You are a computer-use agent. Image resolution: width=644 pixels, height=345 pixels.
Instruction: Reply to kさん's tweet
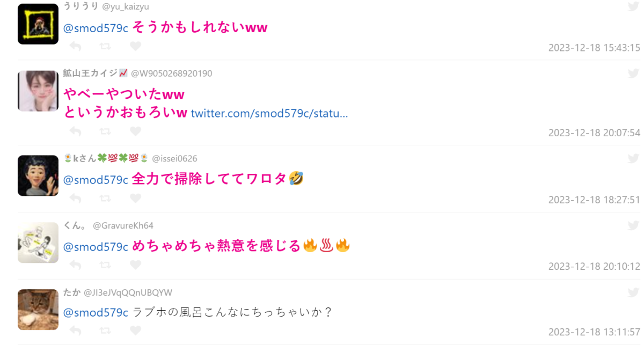click(x=75, y=199)
